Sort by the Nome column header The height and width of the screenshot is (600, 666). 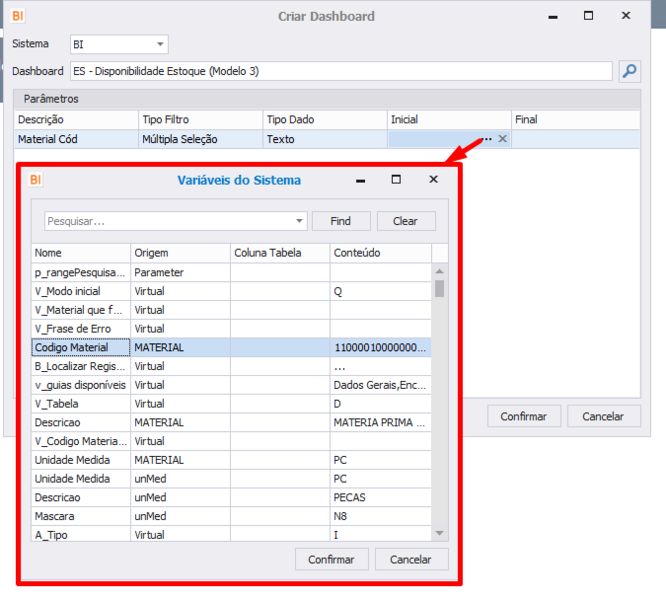[81, 253]
